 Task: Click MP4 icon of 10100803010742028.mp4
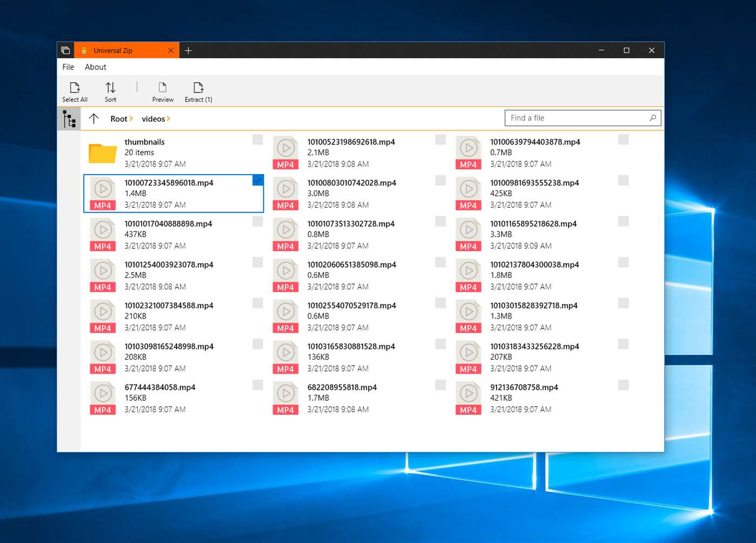(285, 194)
